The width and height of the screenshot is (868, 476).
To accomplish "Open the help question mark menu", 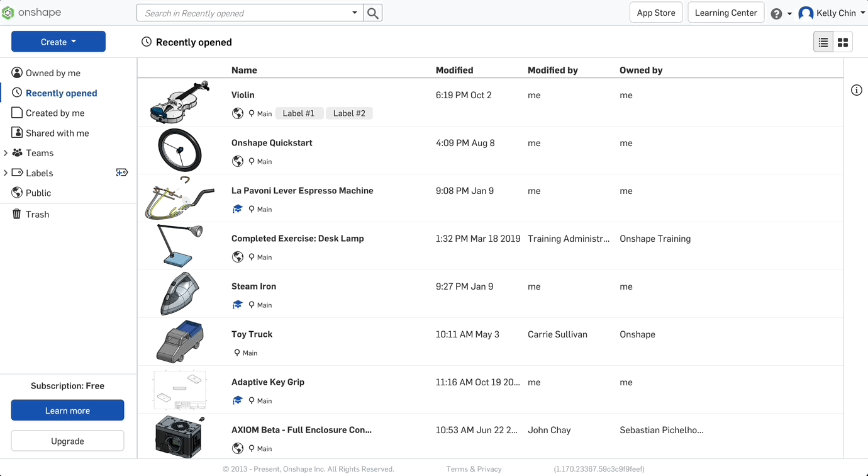I will click(x=777, y=13).
